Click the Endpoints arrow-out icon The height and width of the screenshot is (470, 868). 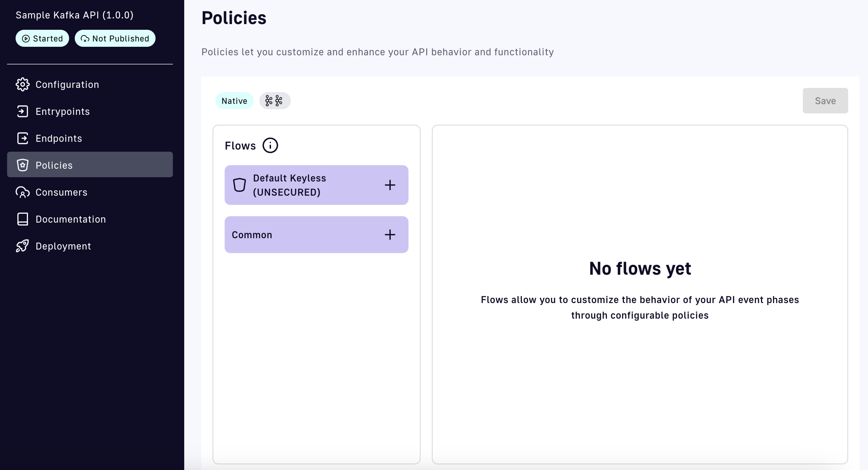coord(23,138)
